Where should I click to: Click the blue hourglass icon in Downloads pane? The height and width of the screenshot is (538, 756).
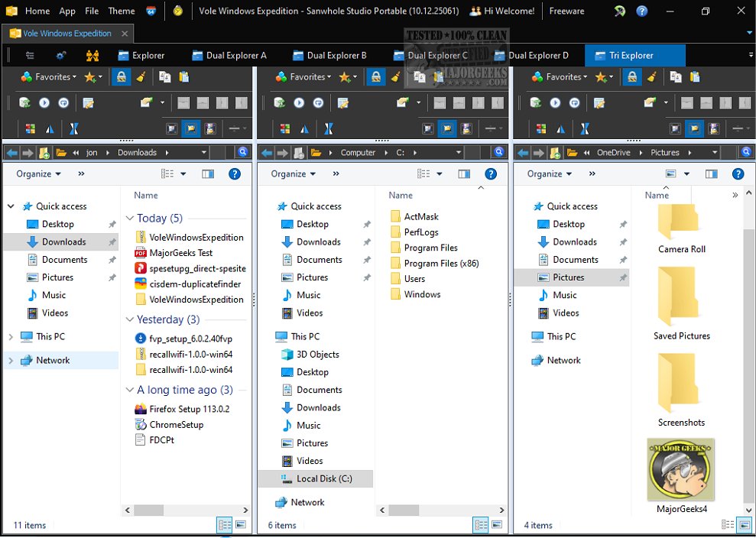point(73,128)
